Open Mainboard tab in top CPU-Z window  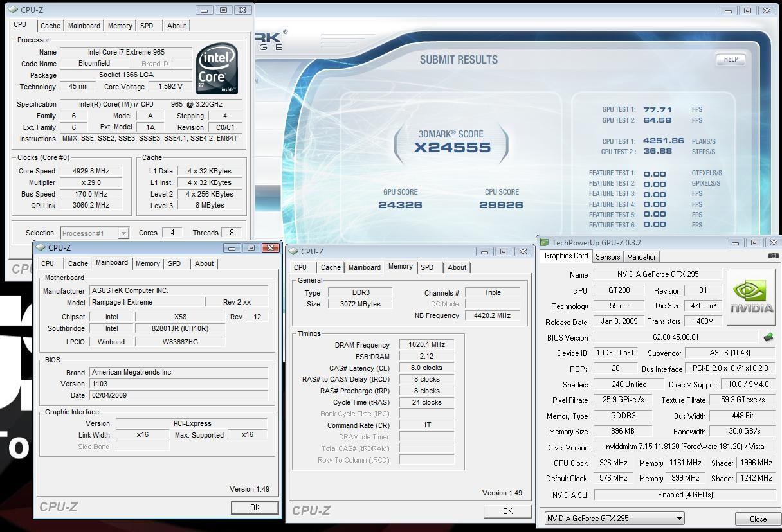pyautogui.click(x=84, y=26)
